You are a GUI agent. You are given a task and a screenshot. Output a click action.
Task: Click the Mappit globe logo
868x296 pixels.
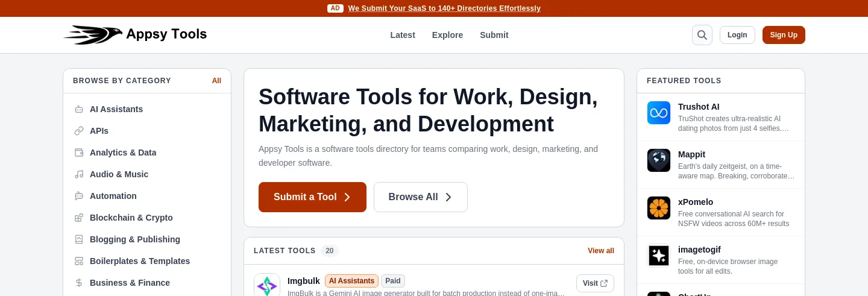coord(659,160)
